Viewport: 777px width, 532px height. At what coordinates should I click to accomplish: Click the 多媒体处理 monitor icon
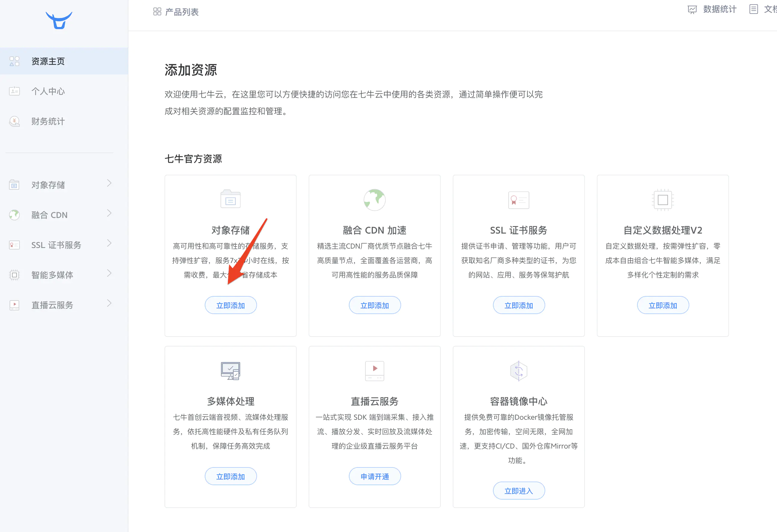click(230, 371)
